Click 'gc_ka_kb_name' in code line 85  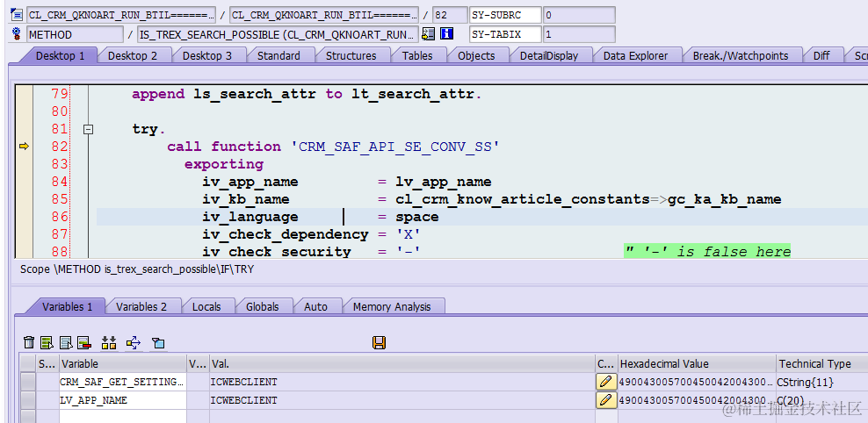(725, 199)
